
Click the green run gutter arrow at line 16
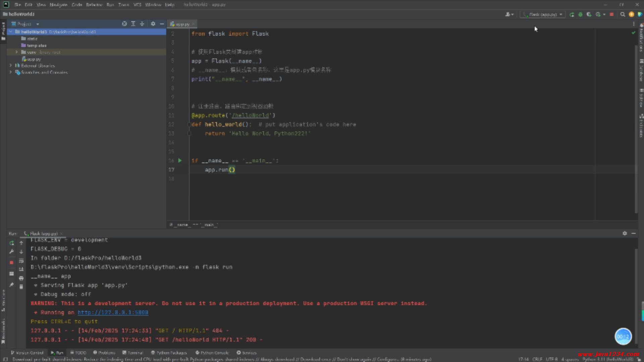click(x=180, y=161)
